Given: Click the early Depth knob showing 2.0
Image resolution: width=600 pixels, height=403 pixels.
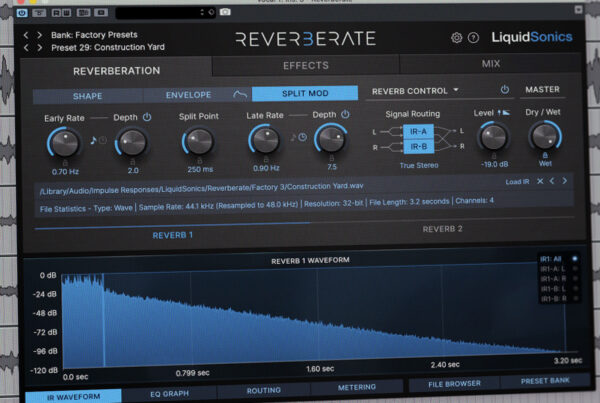Looking at the screenshot, I should point(132,142).
